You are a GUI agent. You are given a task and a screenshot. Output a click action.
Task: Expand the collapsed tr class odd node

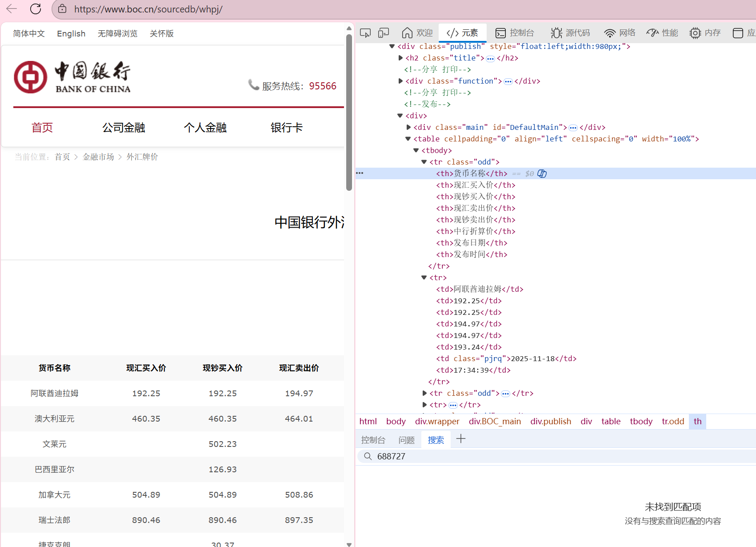(x=424, y=393)
